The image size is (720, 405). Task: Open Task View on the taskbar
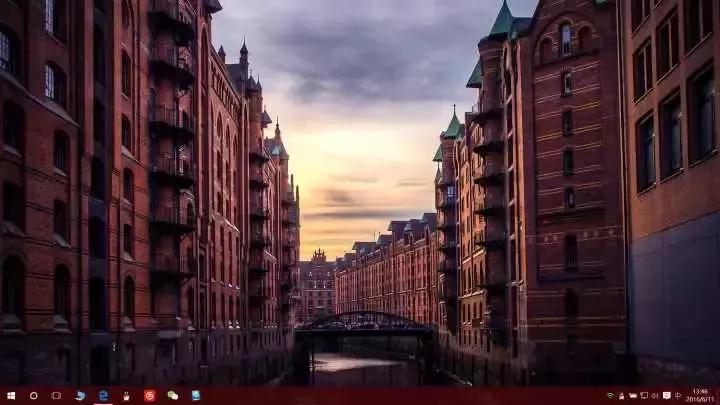click(56, 395)
